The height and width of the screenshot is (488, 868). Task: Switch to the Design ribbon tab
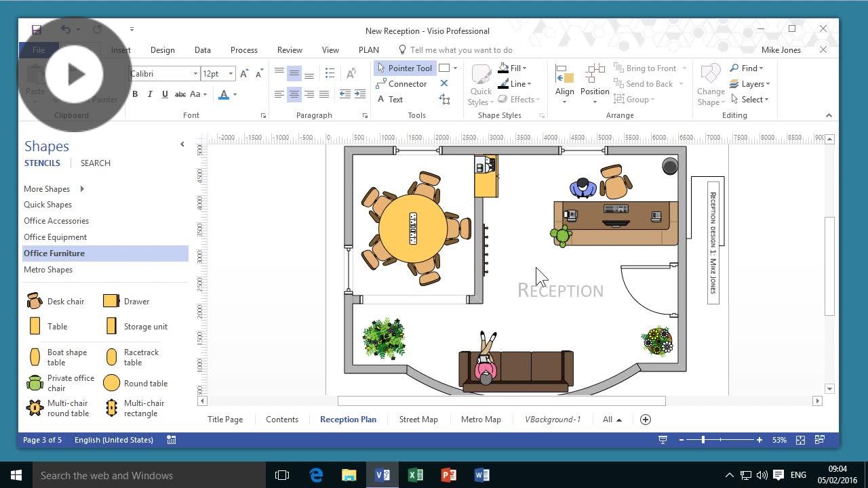162,49
